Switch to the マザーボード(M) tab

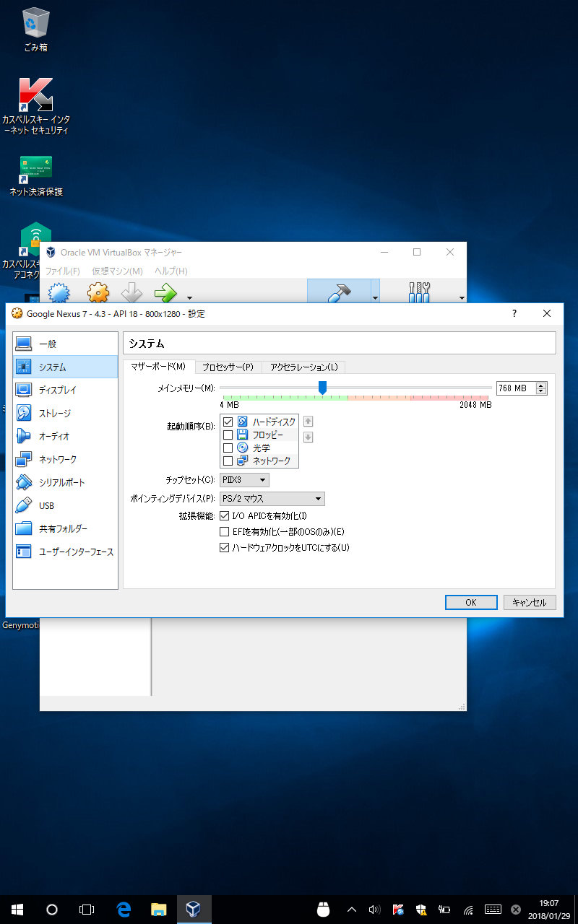point(158,367)
